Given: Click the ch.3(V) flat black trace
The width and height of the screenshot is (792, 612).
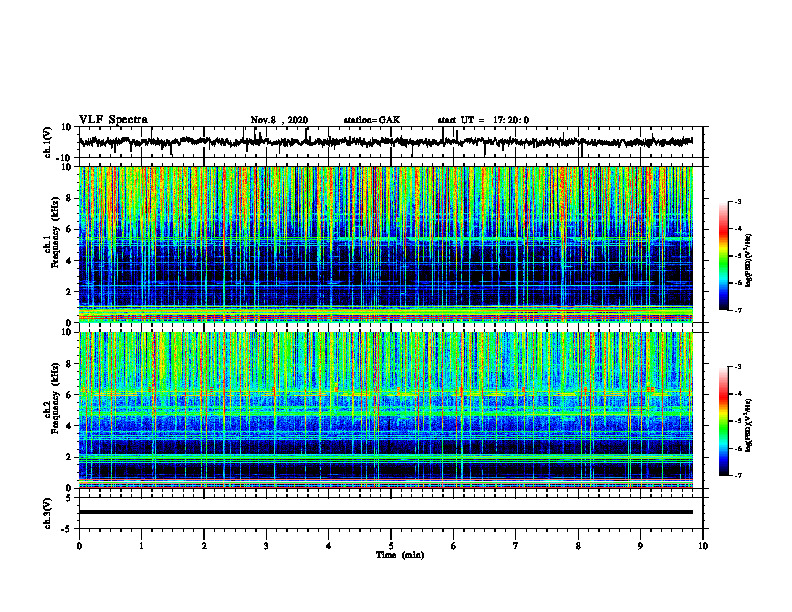Looking at the screenshot, I should pos(385,512).
